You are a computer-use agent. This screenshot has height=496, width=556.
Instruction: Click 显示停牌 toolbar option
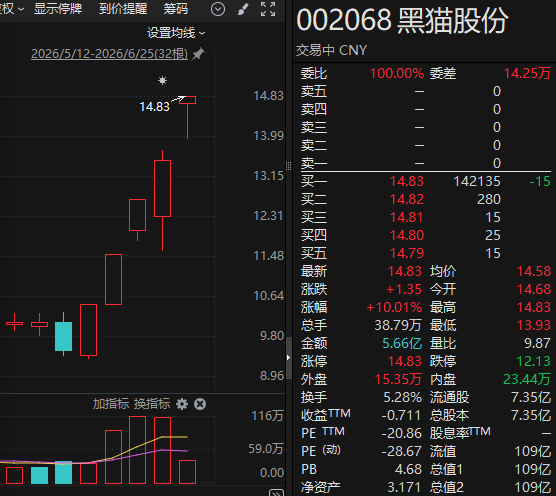(x=58, y=9)
